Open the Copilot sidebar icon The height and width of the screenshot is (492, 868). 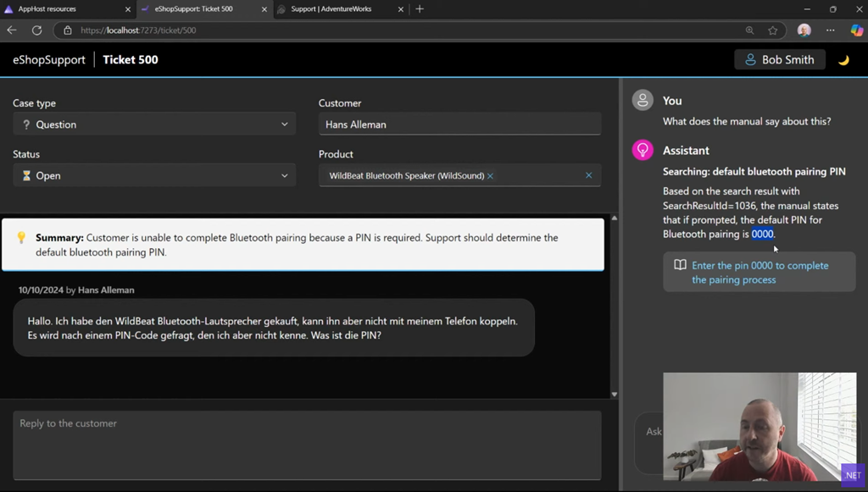click(856, 30)
